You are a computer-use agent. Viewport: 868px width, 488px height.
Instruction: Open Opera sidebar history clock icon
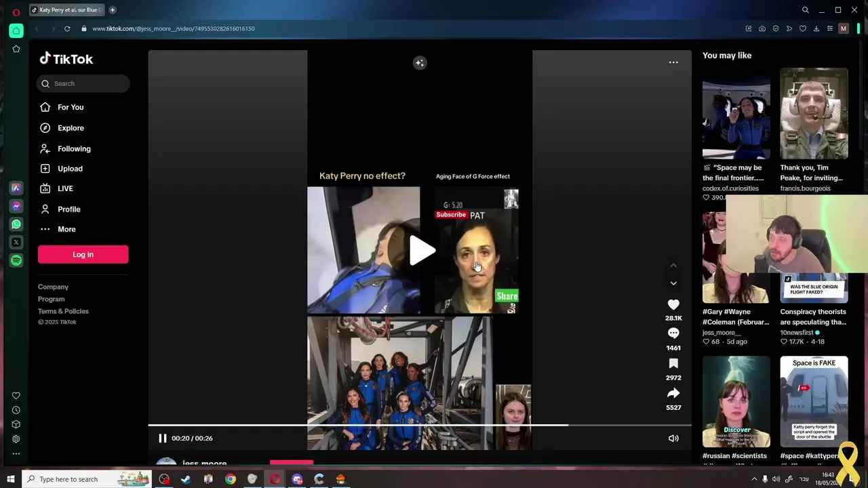tap(16, 410)
